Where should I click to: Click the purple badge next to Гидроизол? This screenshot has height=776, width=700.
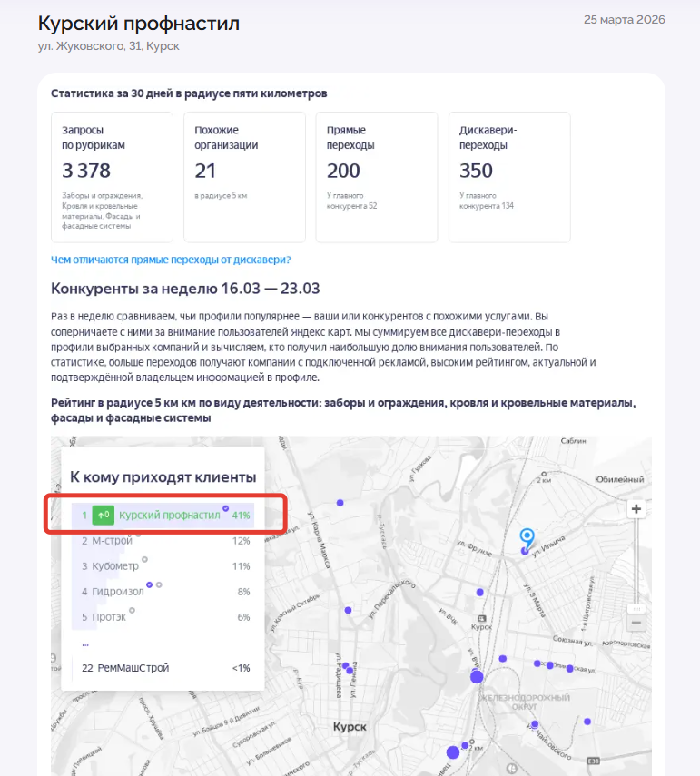(151, 584)
